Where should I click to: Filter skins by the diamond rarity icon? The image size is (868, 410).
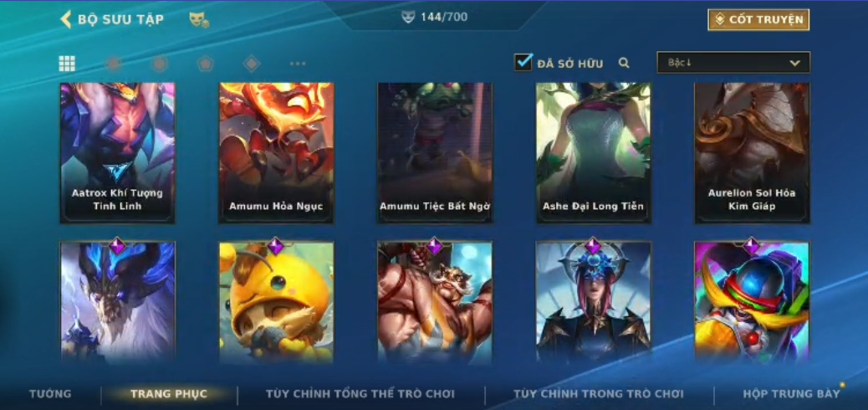pos(252,64)
